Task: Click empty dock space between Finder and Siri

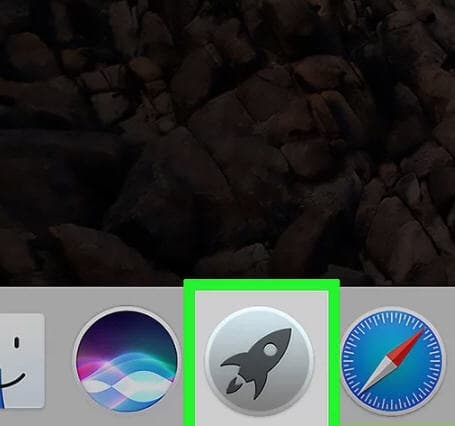Action: [59, 360]
